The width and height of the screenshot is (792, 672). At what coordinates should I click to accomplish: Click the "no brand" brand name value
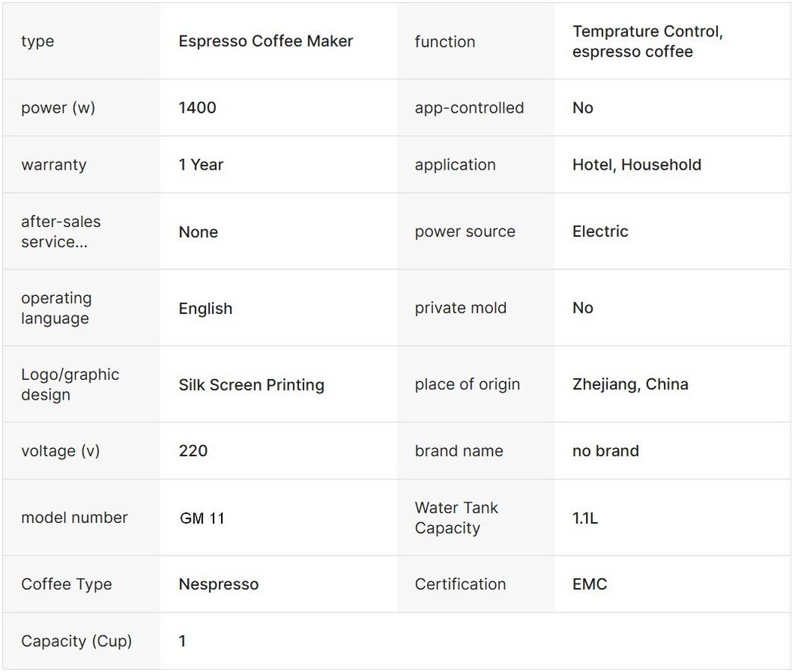tap(606, 451)
